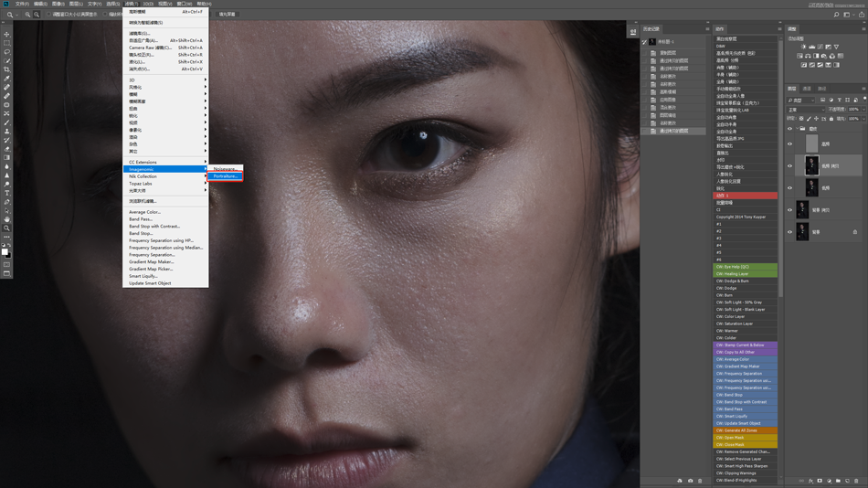
Task: Click the foreground color swatch
Action: pyautogui.click(x=5, y=251)
